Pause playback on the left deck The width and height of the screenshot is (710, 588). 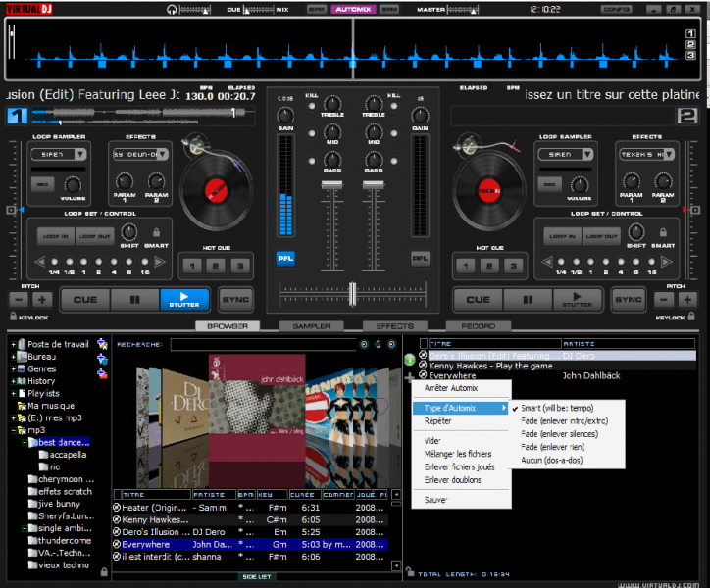coord(134,300)
